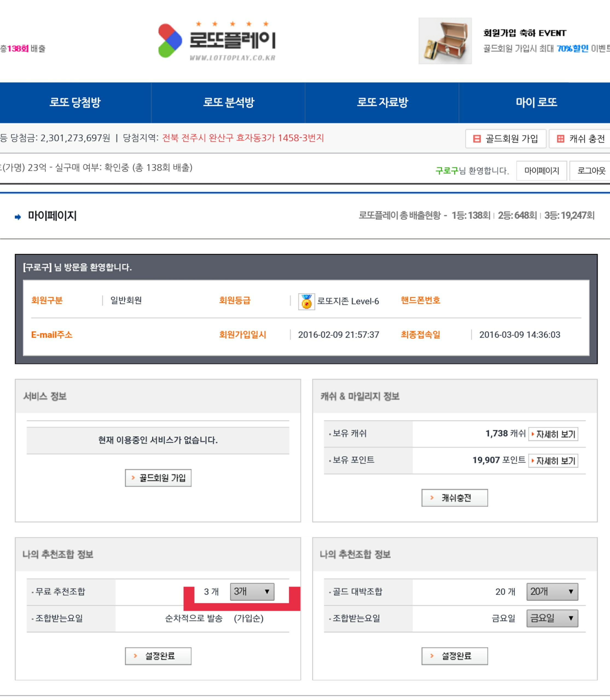
Task: Click 골드회원 가입 in service info panel
Action: point(158,478)
